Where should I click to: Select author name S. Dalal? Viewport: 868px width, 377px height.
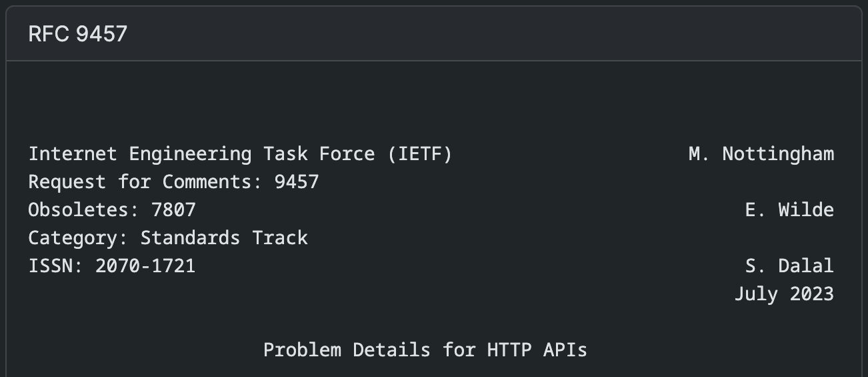coord(789,266)
